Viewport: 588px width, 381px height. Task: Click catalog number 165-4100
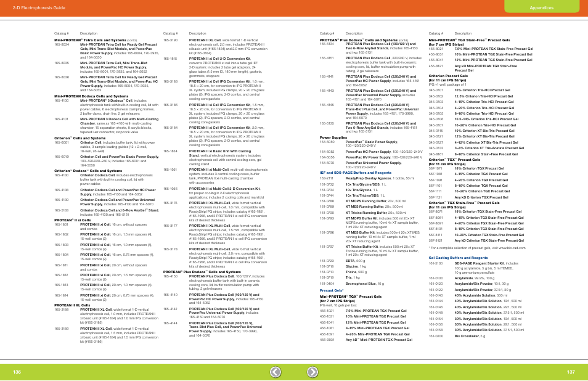coord(62,100)
